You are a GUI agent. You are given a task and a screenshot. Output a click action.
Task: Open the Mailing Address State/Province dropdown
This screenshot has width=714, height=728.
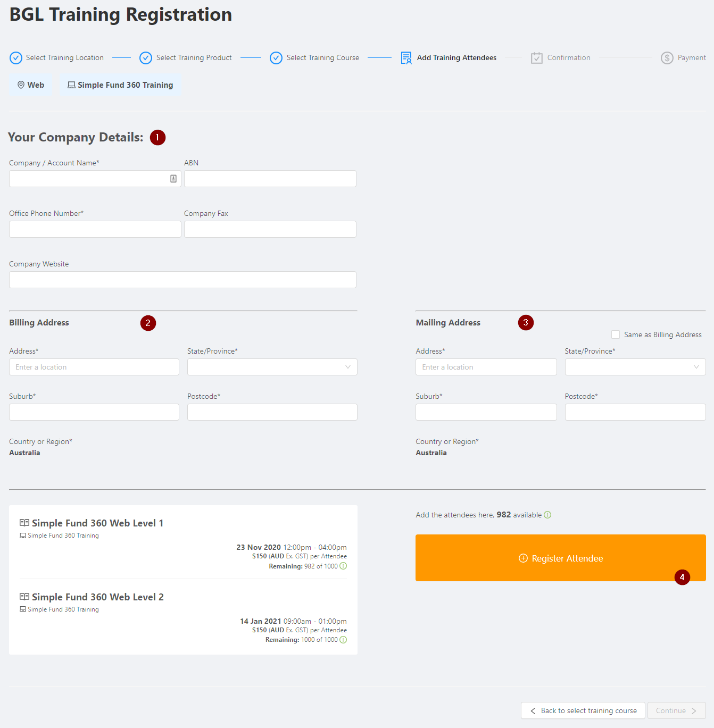tap(635, 367)
